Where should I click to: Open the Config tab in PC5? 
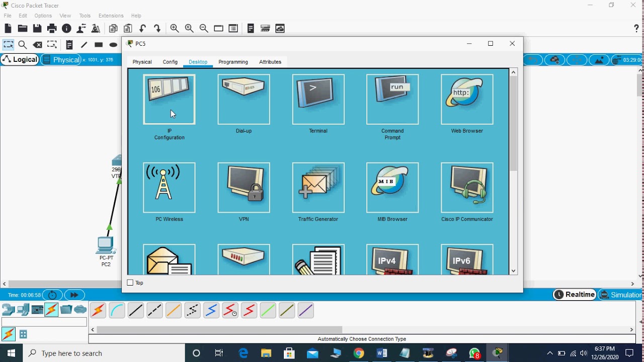(170, 62)
